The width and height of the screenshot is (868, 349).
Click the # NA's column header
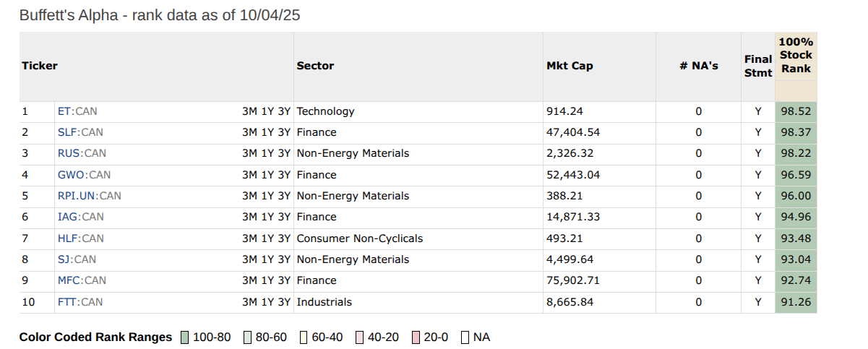pyautogui.click(x=698, y=66)
